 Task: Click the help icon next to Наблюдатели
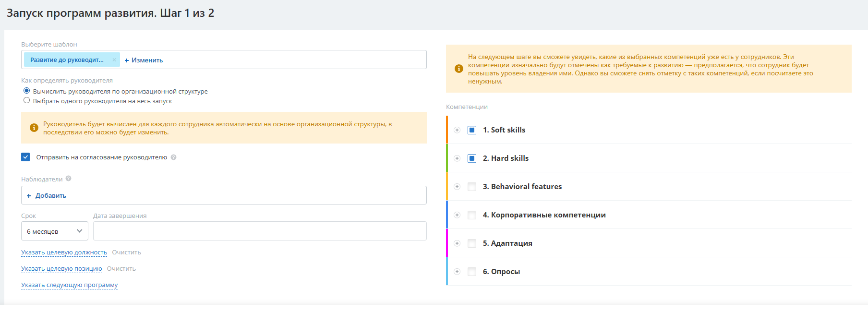69,179
